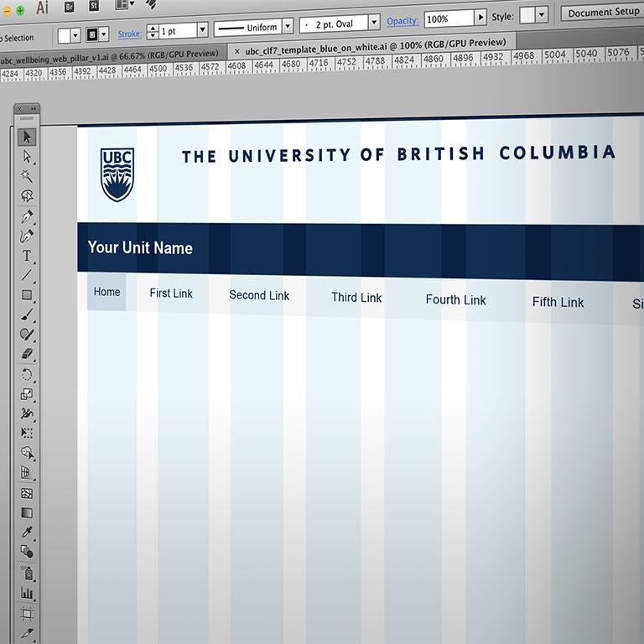Open the stroke color dropdown arrow
Screen dimensions: 644x644
pos(103,34)
